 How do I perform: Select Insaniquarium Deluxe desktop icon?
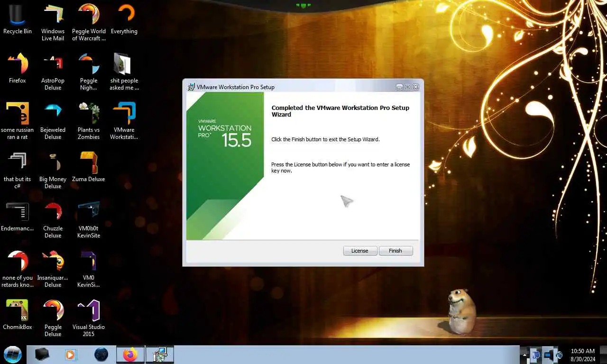point(53,269)
